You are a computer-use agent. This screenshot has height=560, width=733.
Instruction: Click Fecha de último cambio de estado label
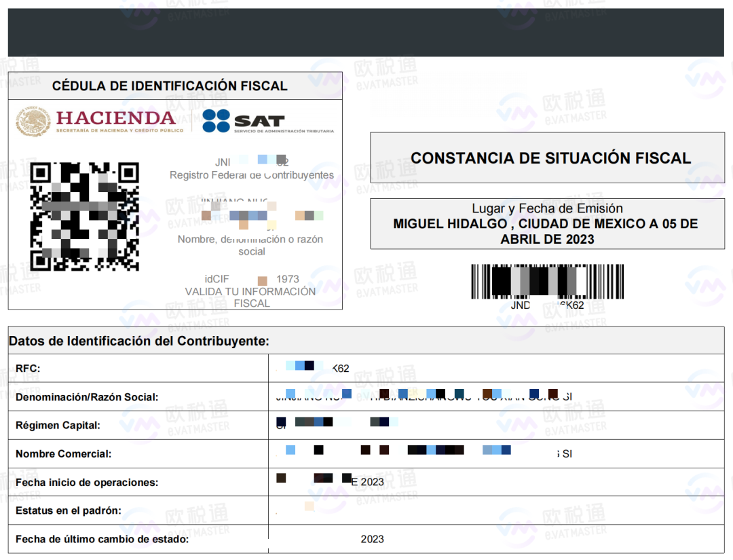pyautogui.click(x=102, y=540)
